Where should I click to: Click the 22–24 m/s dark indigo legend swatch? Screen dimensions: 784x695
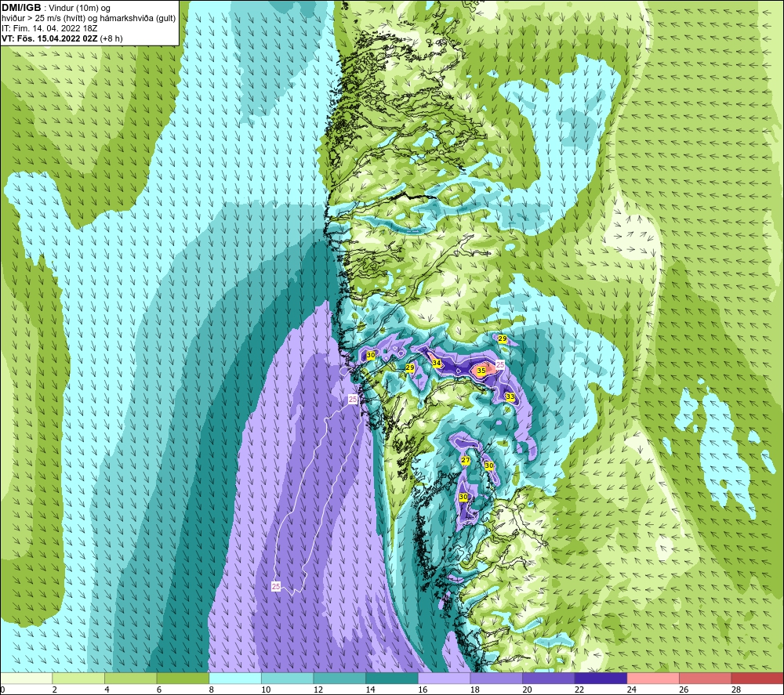(x=601, y=679)
